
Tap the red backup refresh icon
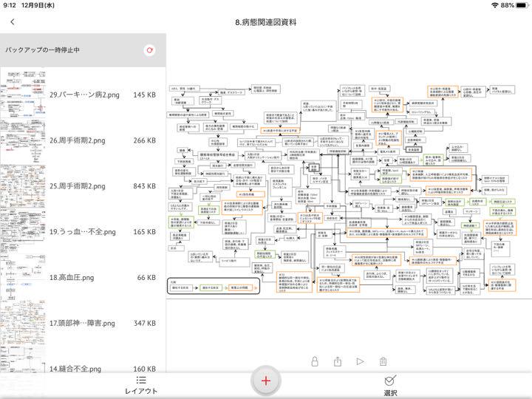[x=149, y=50]
